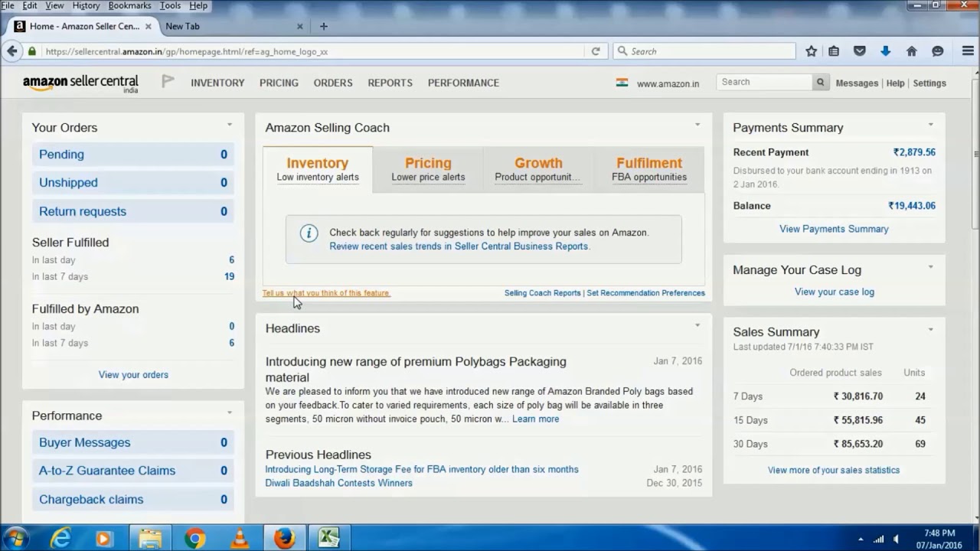Viewport: 980px width, 551px height.
Task: Click Learn more in polybags headline
Action: (x=535, y=419)
